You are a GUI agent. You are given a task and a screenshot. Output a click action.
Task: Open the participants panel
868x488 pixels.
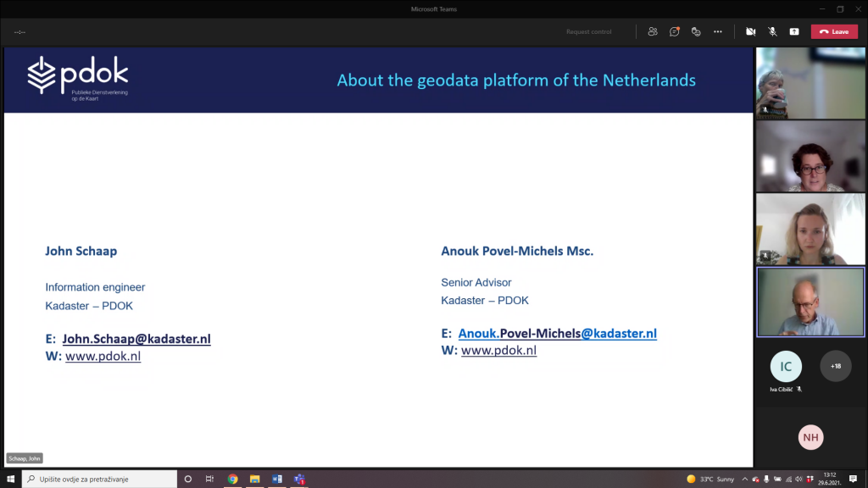click(653, 31)
